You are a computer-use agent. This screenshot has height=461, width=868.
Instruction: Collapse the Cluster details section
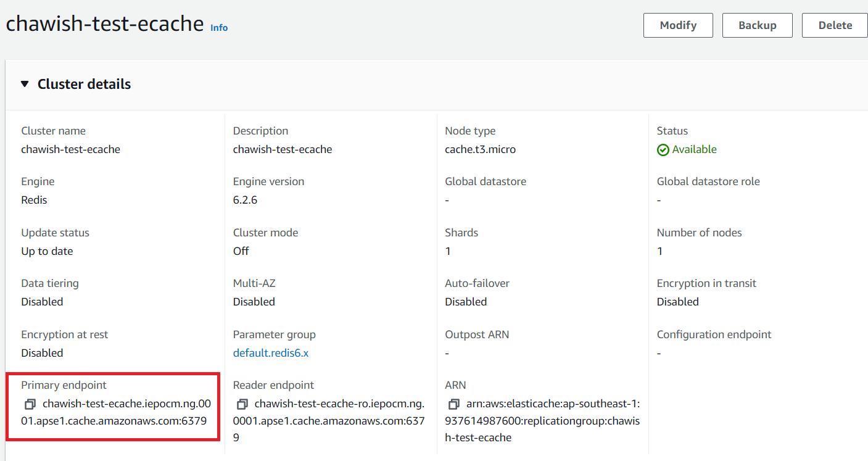coord(23,84)
